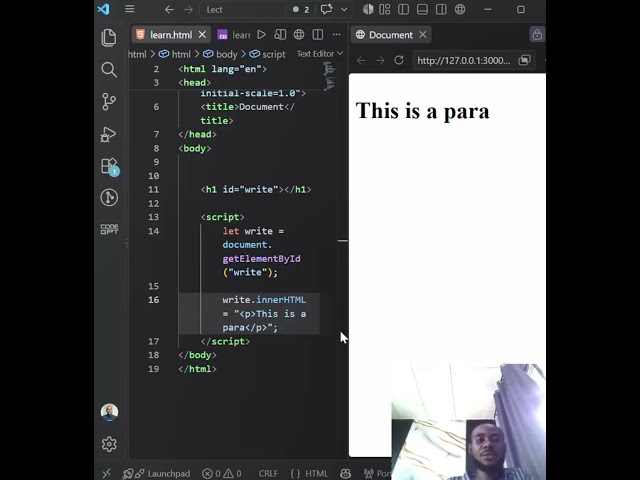The image size is (640, 480).
Task: Close the learn.html tab
Action: 202,35
